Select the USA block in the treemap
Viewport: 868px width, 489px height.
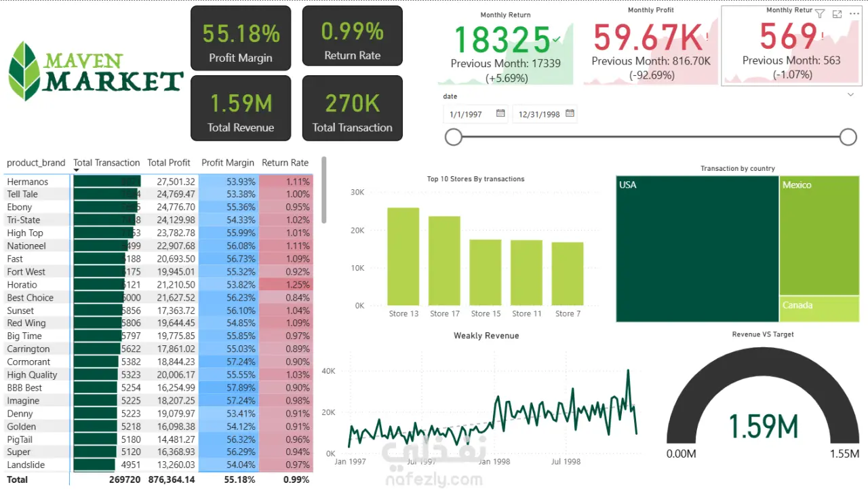click(697, 249)
